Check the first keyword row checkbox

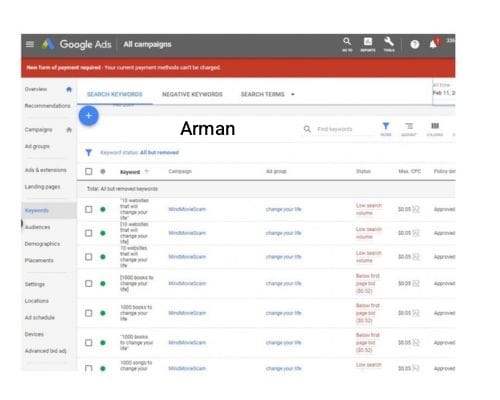click(89, 209)
